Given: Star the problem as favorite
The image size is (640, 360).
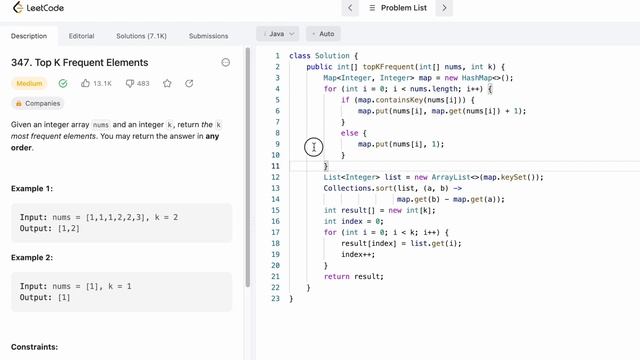Looking at the screenshot, I should click(167, 83).
